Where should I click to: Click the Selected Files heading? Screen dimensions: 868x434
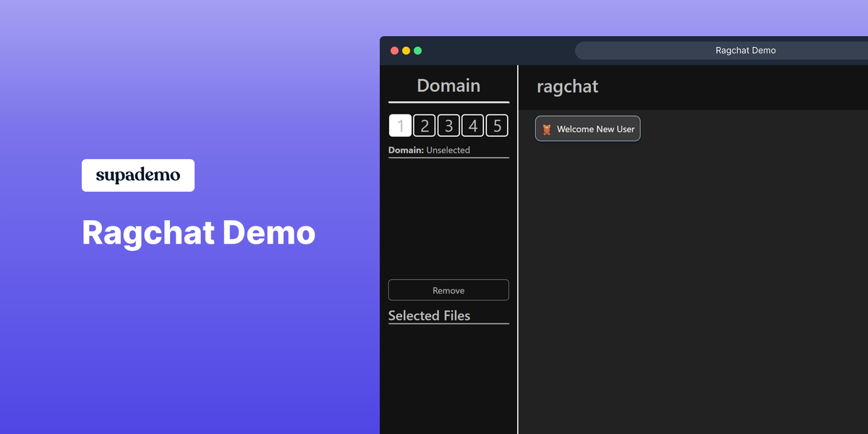click(429, 315)
